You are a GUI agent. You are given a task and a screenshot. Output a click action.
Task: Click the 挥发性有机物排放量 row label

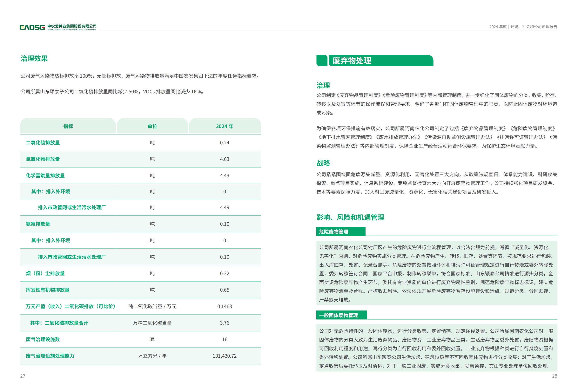coord(48,290)
